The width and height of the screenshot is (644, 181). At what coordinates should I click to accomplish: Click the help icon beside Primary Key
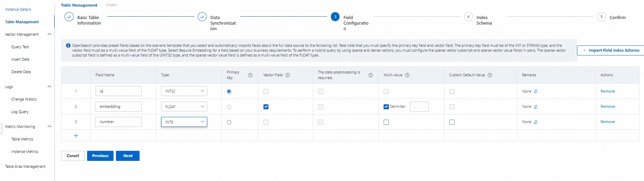coord(250,75)
